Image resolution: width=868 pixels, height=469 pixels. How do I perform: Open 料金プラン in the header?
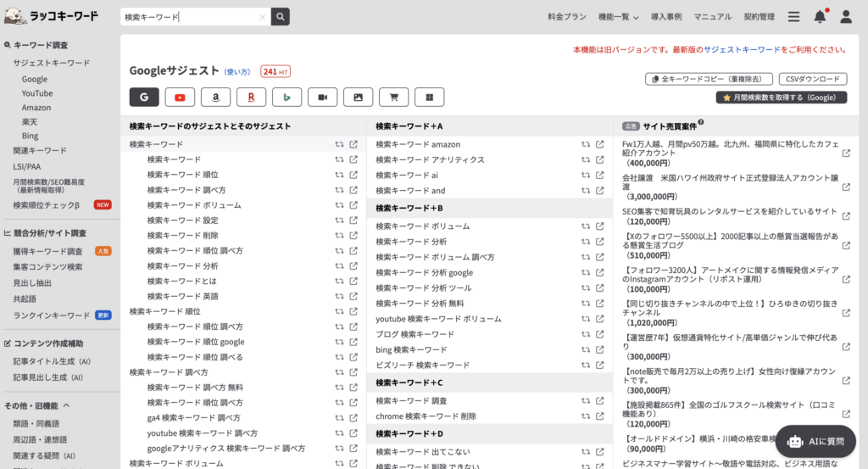tap(567, 17)
